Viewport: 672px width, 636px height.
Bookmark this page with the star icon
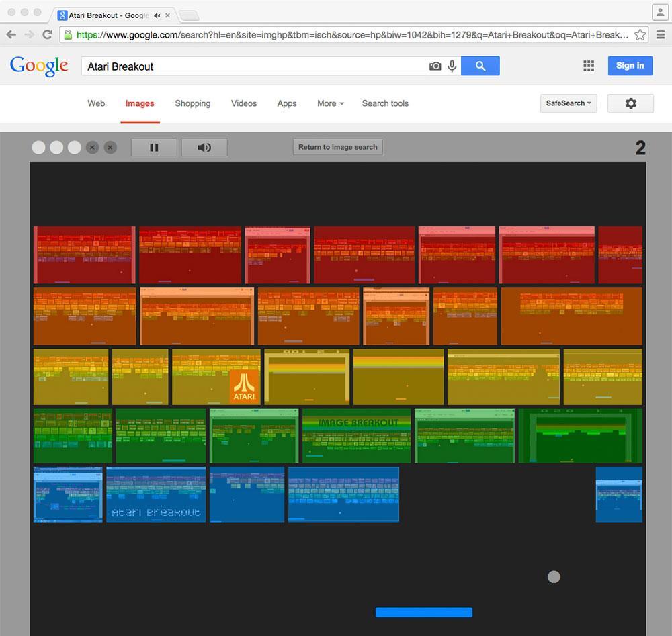640,35
